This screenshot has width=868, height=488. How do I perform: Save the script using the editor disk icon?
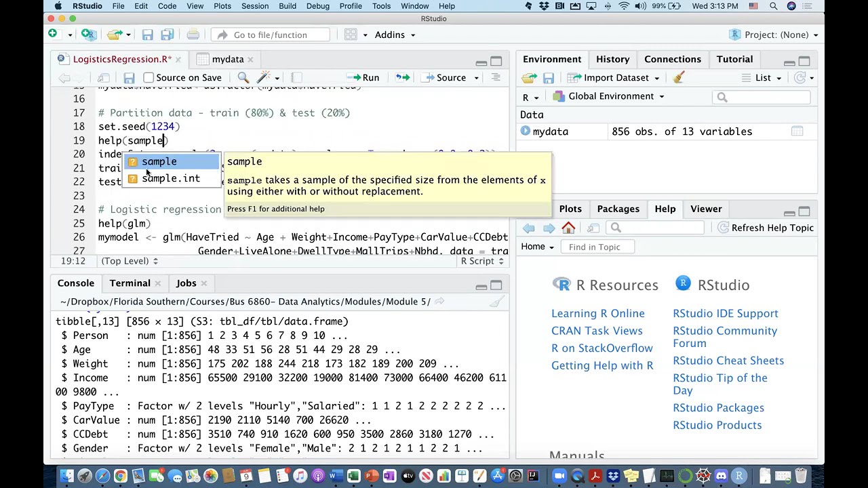click(x=129, y=78)
